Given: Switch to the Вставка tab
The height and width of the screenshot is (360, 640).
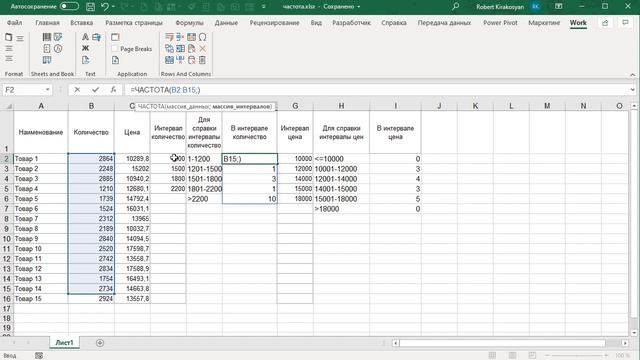Looking at the screenshot, I should click(82, 23).
